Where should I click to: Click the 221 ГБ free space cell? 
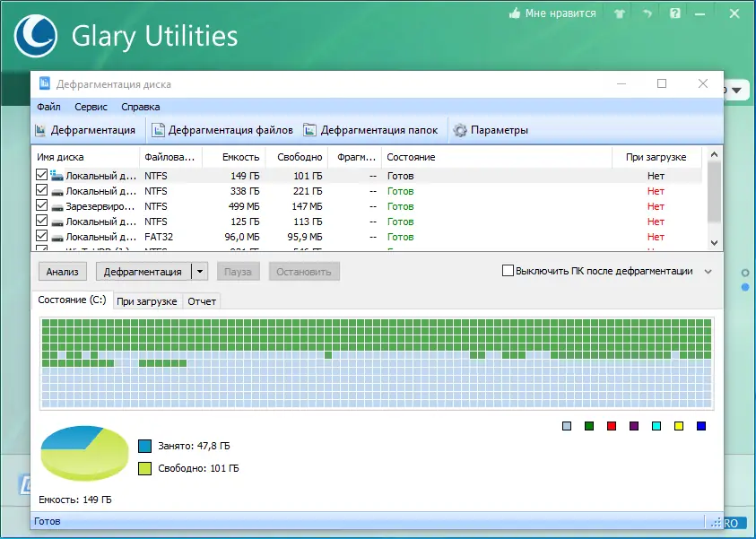coord(308,191)
